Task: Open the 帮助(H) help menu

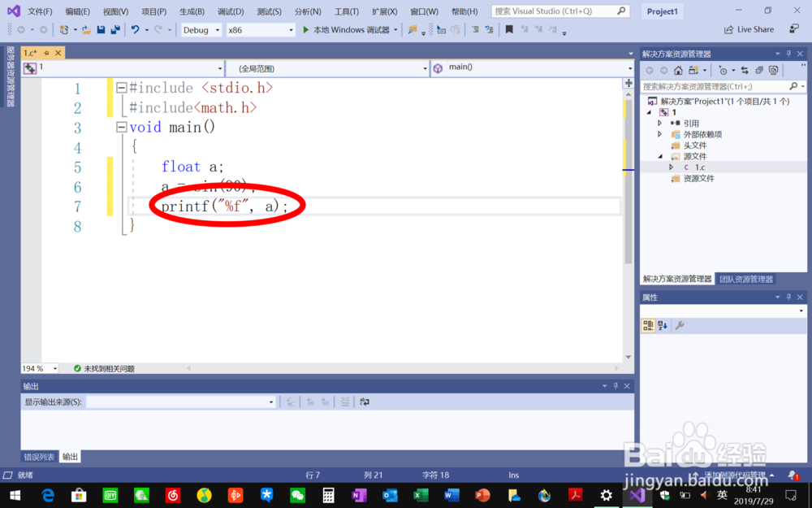Action: click(464, 11)
